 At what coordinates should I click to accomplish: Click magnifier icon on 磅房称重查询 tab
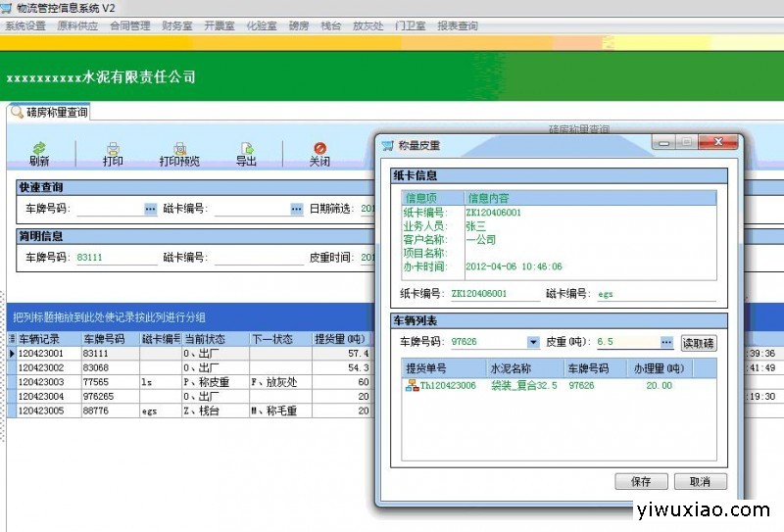17,112
